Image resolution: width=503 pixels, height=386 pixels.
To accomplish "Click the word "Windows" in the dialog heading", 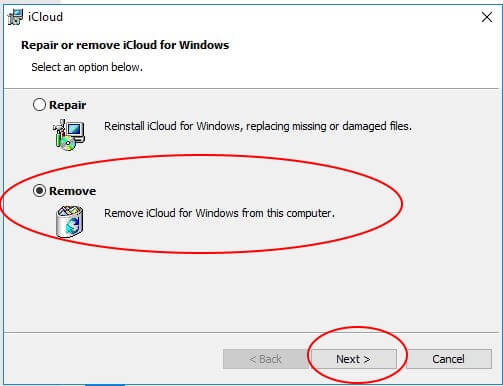I will 204,45.
